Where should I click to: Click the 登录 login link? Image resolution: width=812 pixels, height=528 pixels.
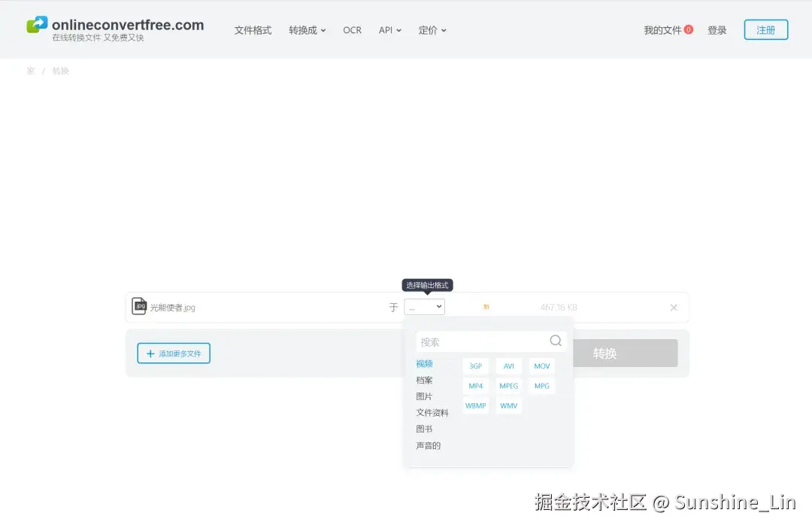717,30
